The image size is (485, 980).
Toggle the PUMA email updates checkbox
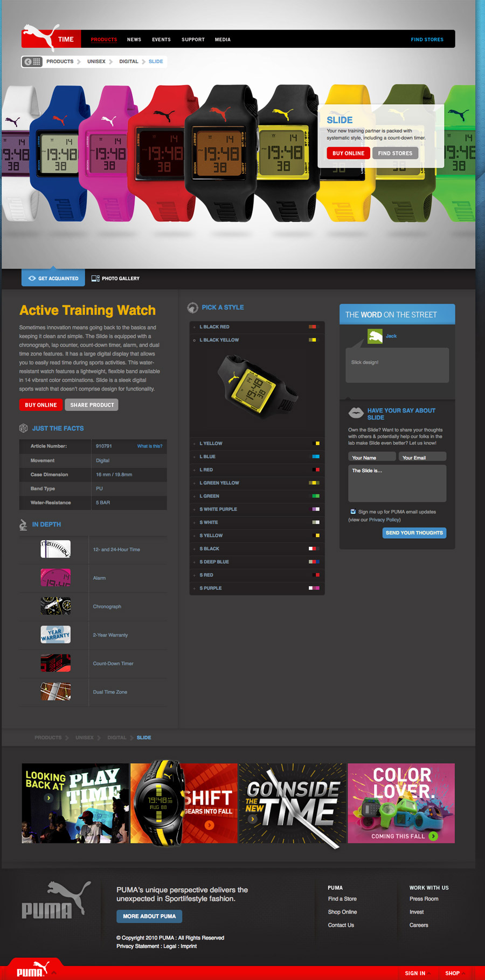353,512
